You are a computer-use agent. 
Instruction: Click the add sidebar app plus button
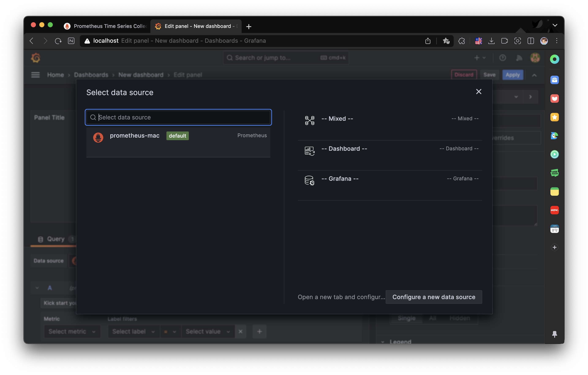[554, 247]
